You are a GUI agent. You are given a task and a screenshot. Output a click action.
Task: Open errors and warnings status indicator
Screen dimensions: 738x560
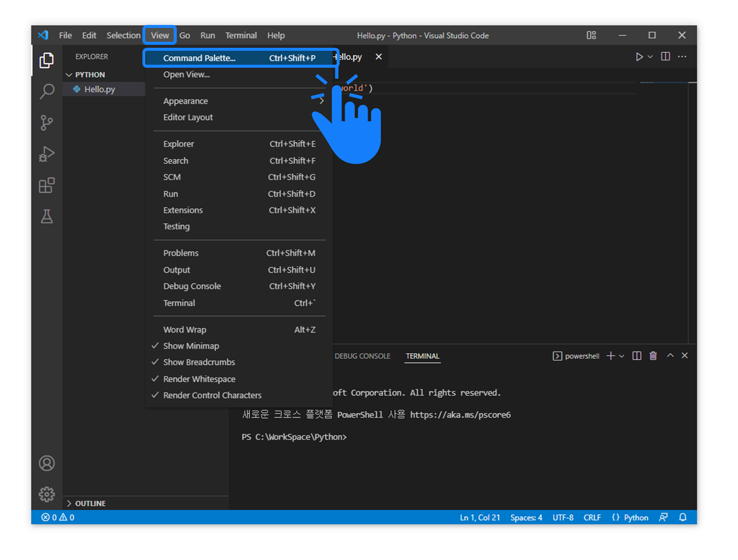(x=58, y=517)
